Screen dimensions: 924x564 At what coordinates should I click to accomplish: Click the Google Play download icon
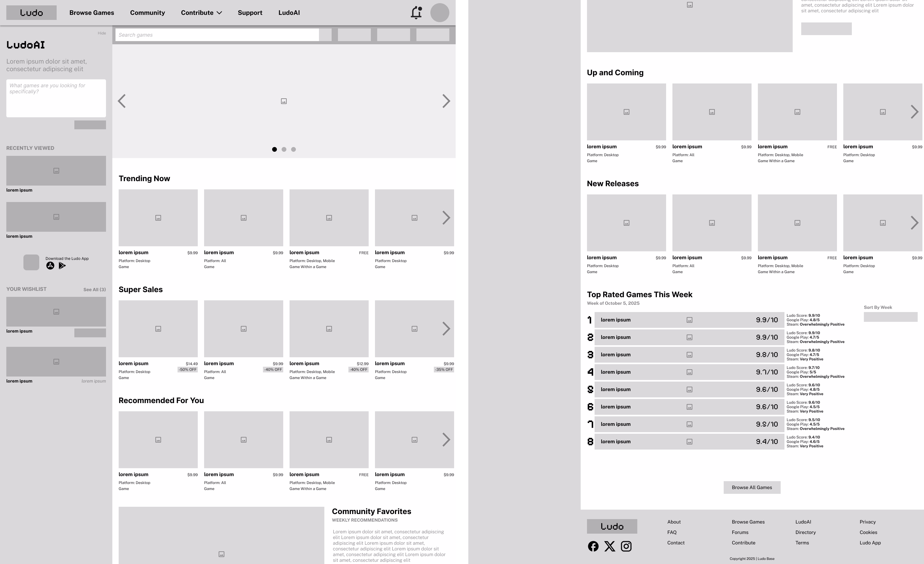point(62,265)
